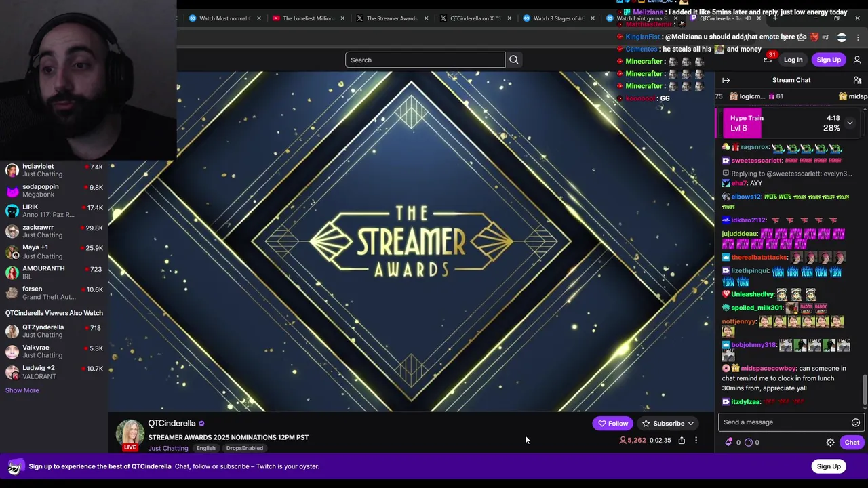
Task: Open the notifications inbox with 31 badge
Action: pyautogui.click(x=768, y=59)
